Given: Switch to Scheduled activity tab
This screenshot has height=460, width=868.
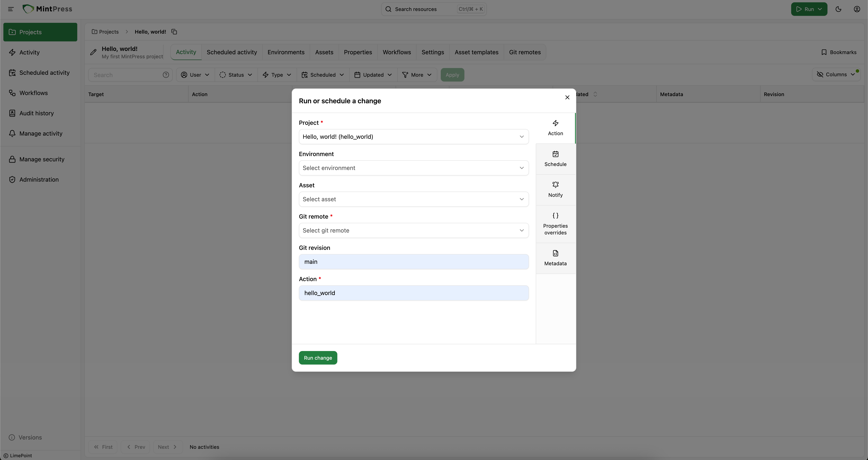Looking at the screenshot, I should (x=232, y=52).
